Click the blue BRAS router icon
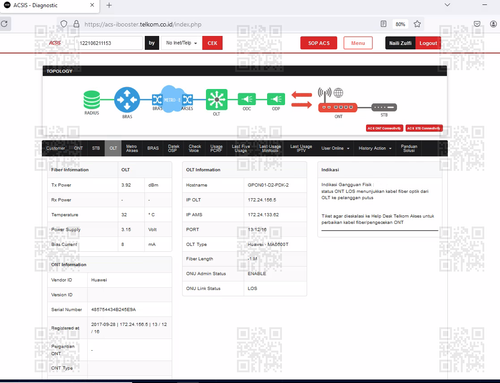 (x=127, y=100)
